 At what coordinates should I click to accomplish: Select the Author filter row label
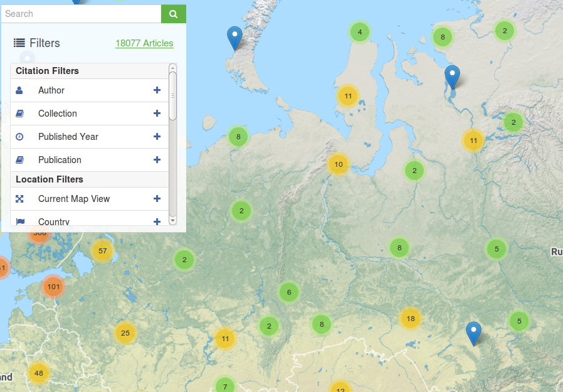coord(51,90)
